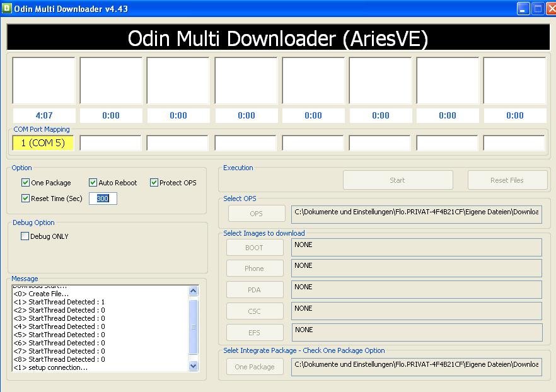Click the '<1> StartThread Detected : 1' line
Screen dimensions: 556x392
pyautogui.click(x=59, y=302)
